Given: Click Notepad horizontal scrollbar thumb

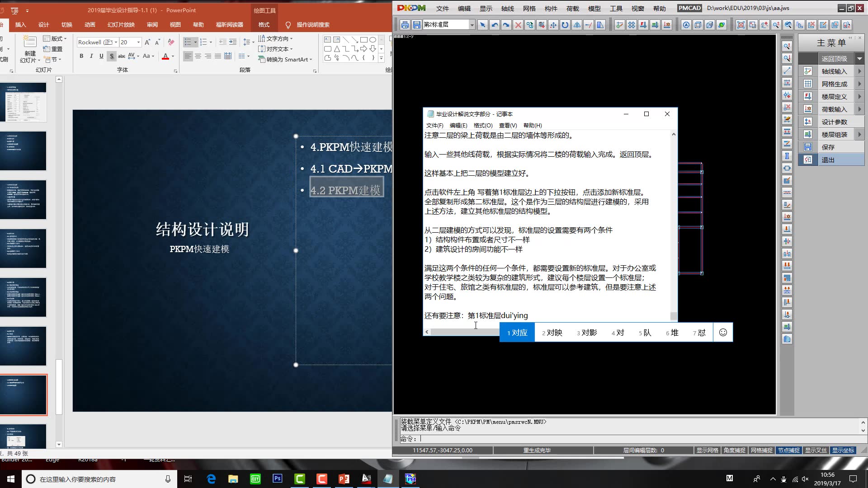Looking at the screenshot, I should click(465, 332).
